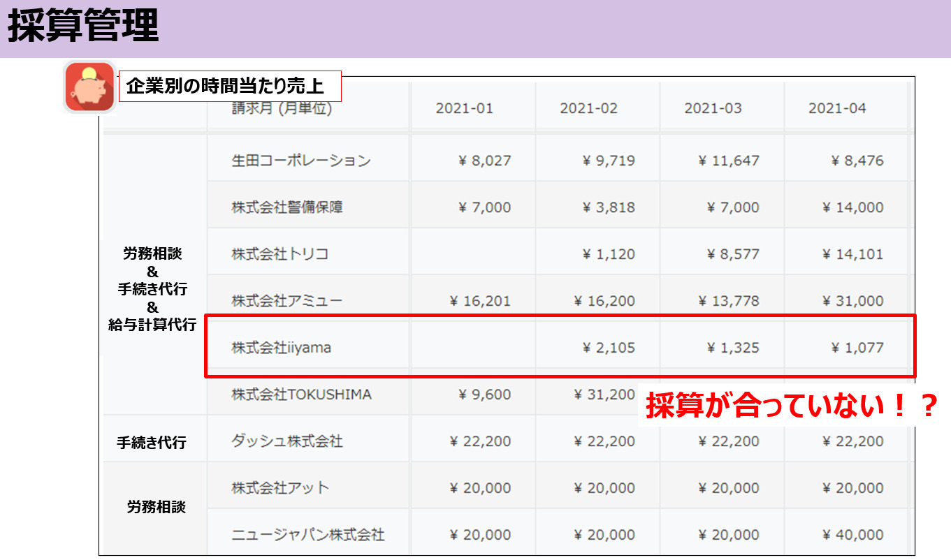The width and height of the screenshot is (951, 560).
Task: Click ダッシュ株式会社's 2021-02 value ¥ 22,200
Action: coord(604,441)
